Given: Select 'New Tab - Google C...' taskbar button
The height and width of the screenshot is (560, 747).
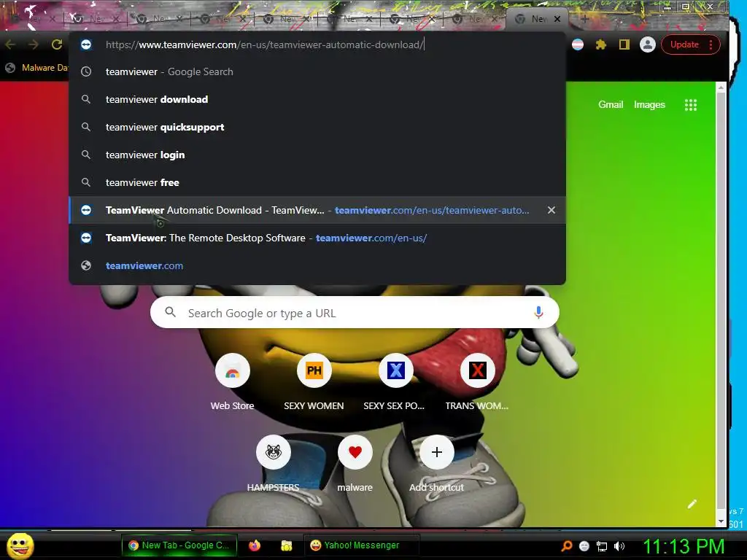Looking at the screenshot, I should pyautogui.click(x=179, y=545).
